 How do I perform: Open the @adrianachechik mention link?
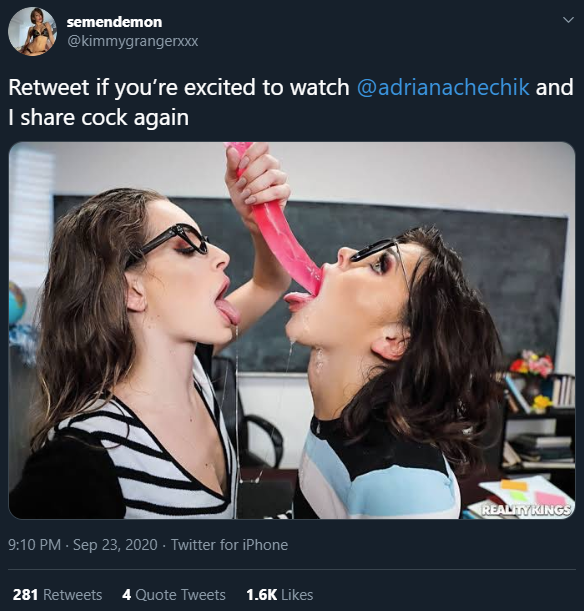click(443, 87)
